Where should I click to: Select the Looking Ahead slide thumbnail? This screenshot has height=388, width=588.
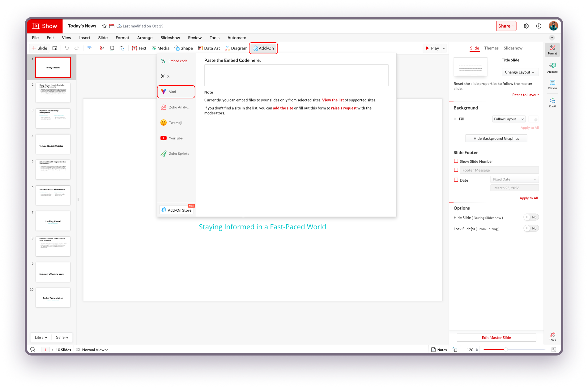[x=53, y=221]
